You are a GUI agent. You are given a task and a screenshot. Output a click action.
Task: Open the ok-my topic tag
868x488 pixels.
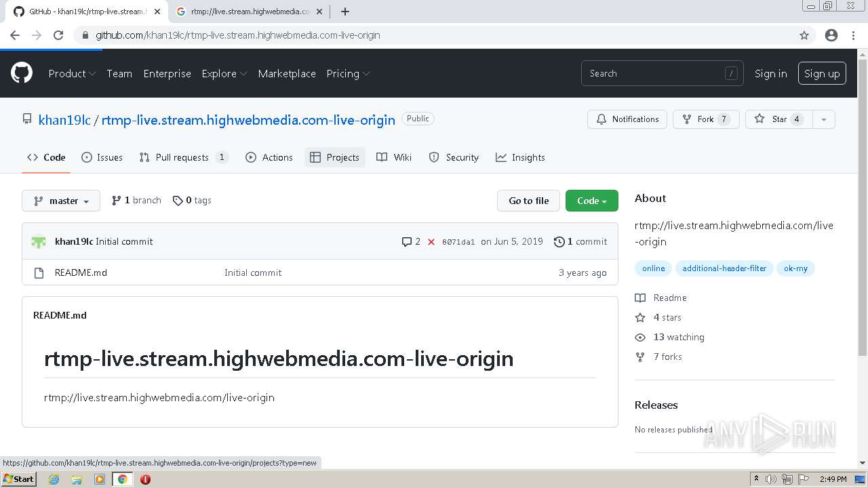795,268
